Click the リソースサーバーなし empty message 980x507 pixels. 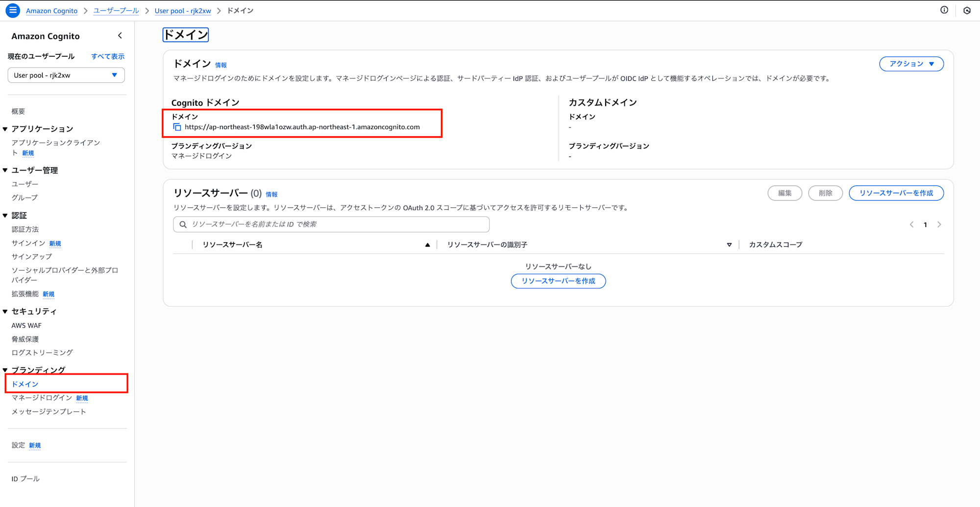coord(558,266)
